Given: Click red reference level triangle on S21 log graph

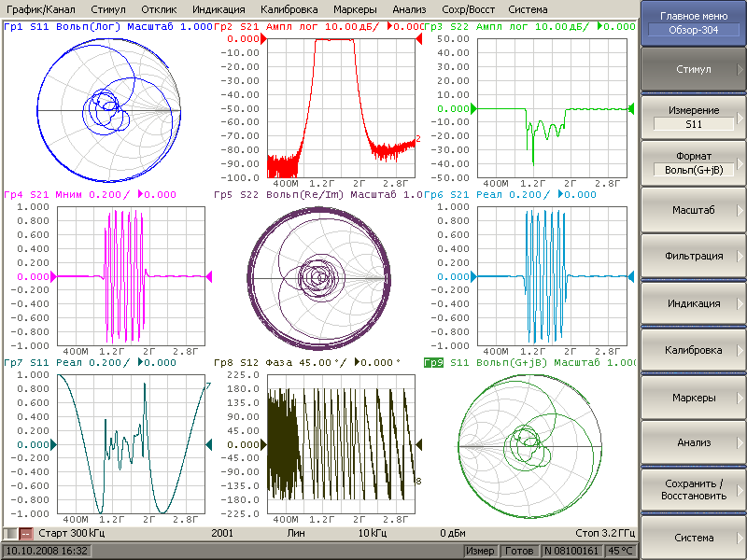Looking at the screenshot, I should (261, 39).
